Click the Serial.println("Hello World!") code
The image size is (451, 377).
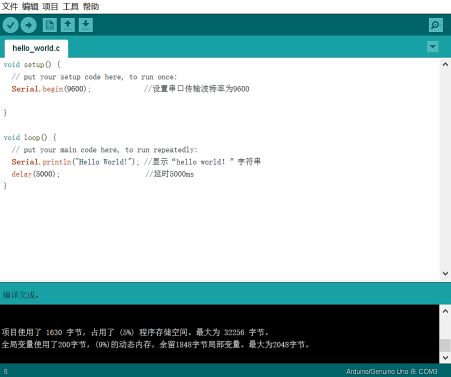point(75,162)
